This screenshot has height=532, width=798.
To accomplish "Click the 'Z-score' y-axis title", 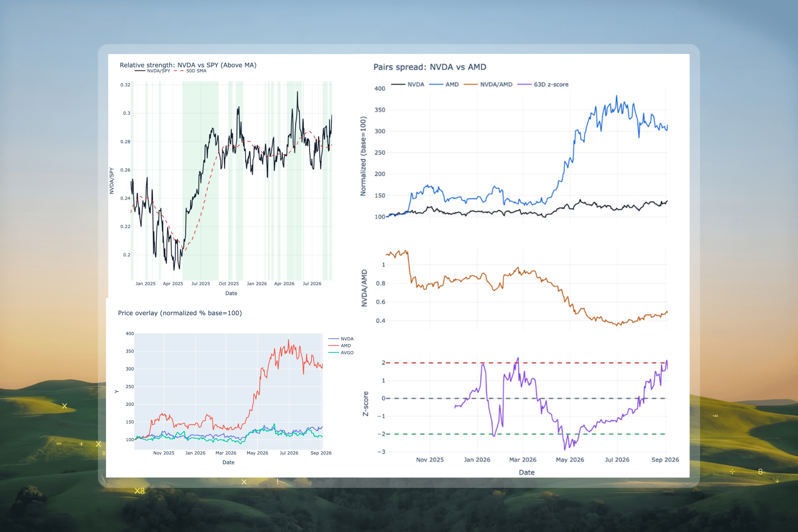I will (365, 404).
